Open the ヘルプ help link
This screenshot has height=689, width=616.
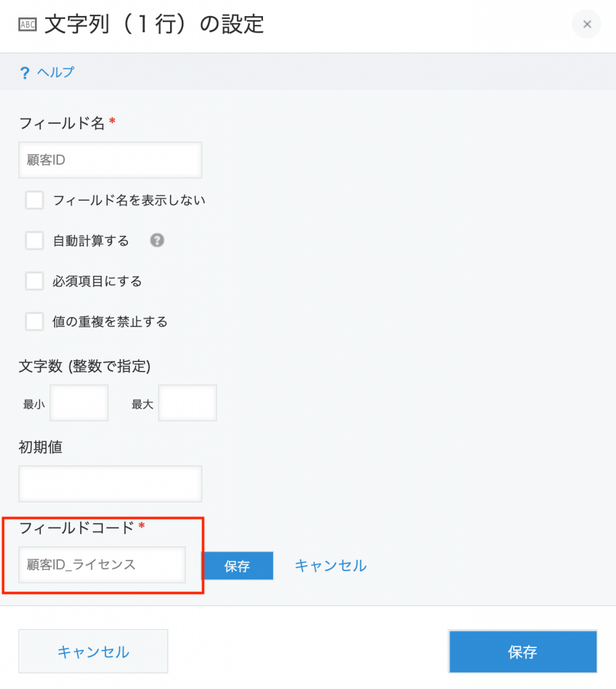(56, 72)
